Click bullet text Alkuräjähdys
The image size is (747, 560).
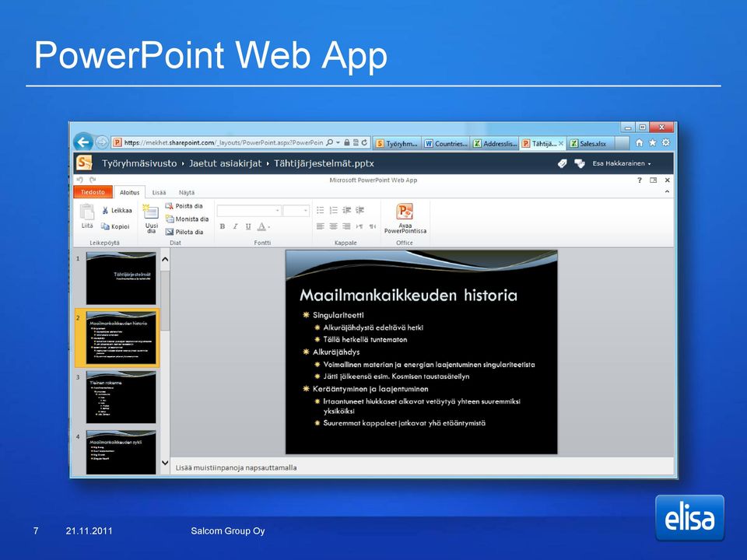(336, 352)
